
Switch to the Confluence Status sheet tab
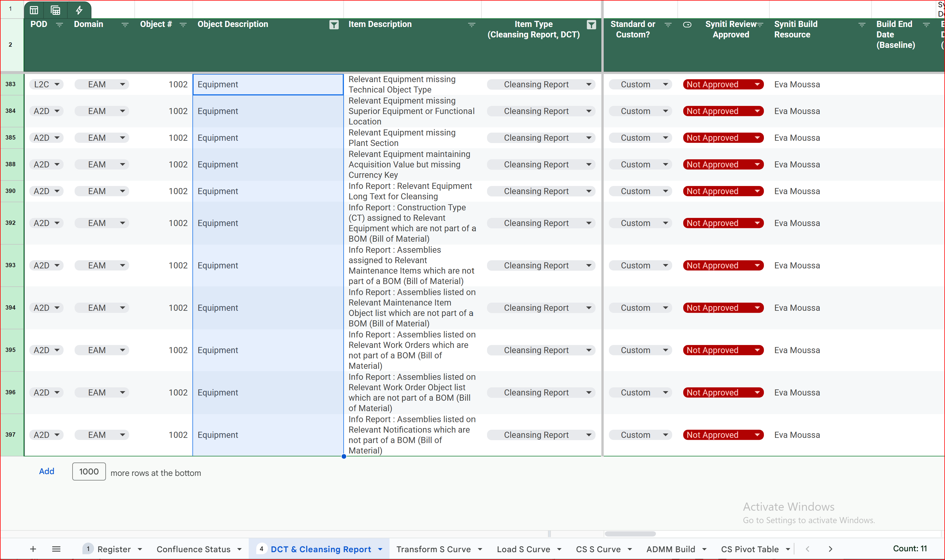point(193,549)
